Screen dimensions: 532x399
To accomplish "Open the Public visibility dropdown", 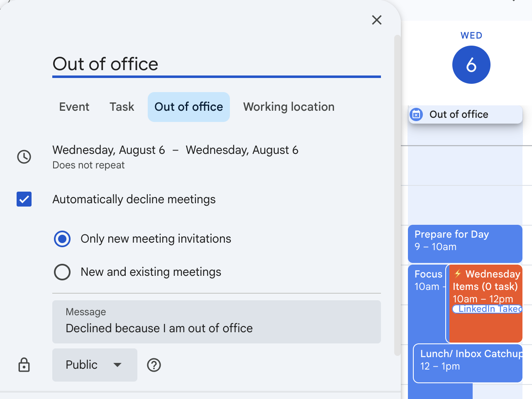I will 95,365.
